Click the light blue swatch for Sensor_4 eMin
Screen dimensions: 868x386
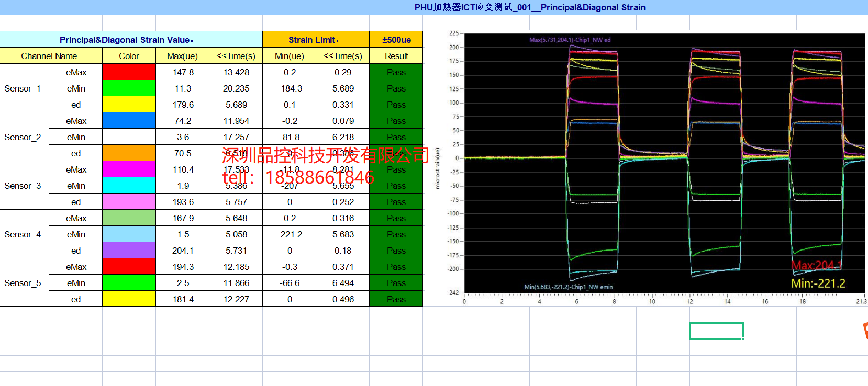coord(129,234)
